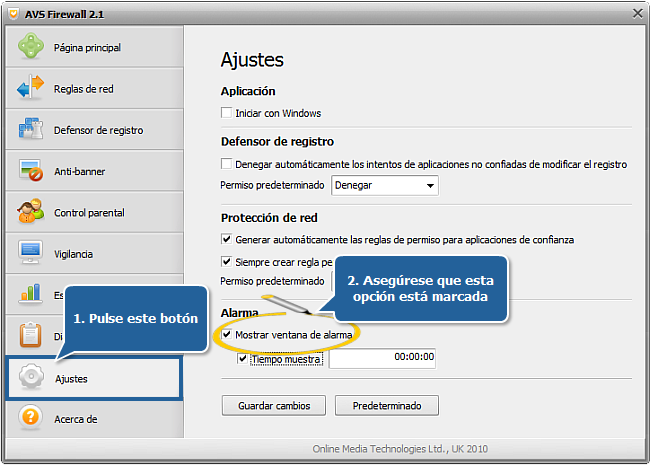Image resolution: width=651 pixels, height=465 pixels.
Task: Close the AVS Firewall window
Action: (637, 14)
